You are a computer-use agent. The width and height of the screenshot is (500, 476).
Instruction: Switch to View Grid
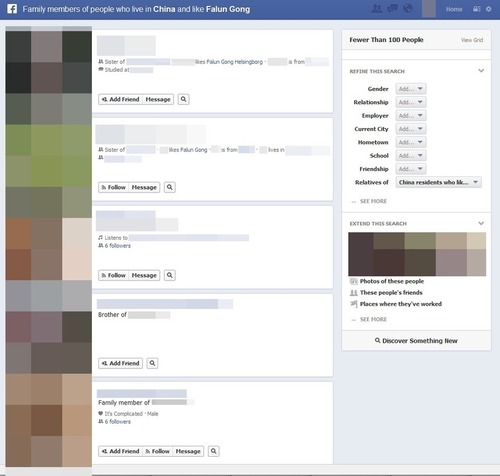tap(472, 40)
